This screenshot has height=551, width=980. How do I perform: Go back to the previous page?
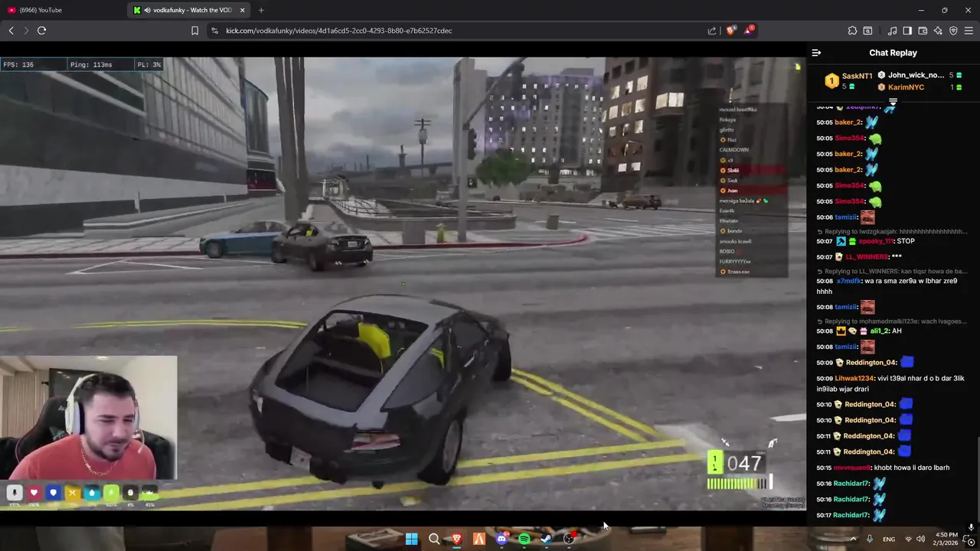click(11, 31)
